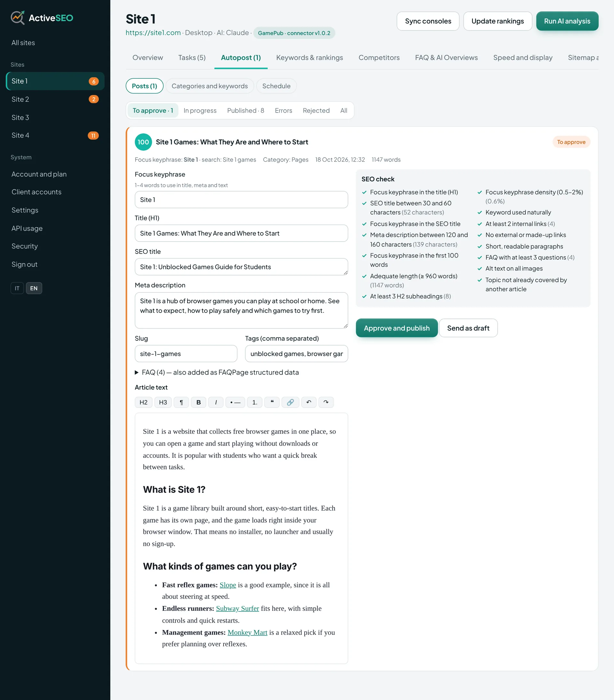The width and height of the screenshot is (614, 700).
Task: Open the Keywords & rankings tab
Action: click(309, 58)
